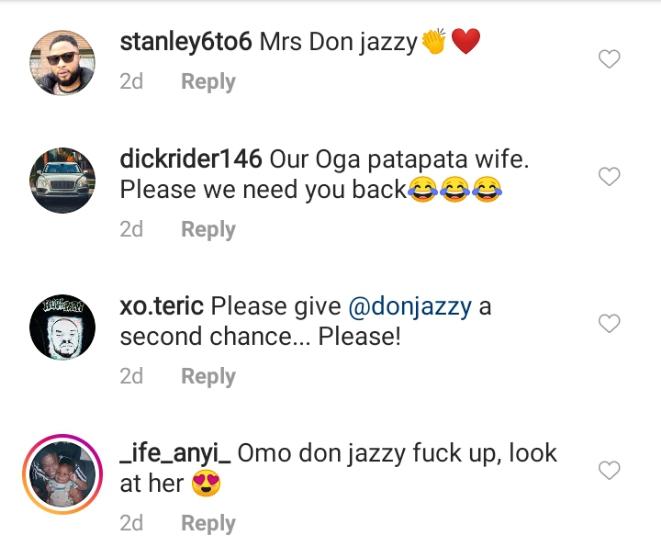The width and height of the screenshot is (661, 549).
Task: Click the 2d timestamp under xo.teric's comment
Action: [132, 376]
